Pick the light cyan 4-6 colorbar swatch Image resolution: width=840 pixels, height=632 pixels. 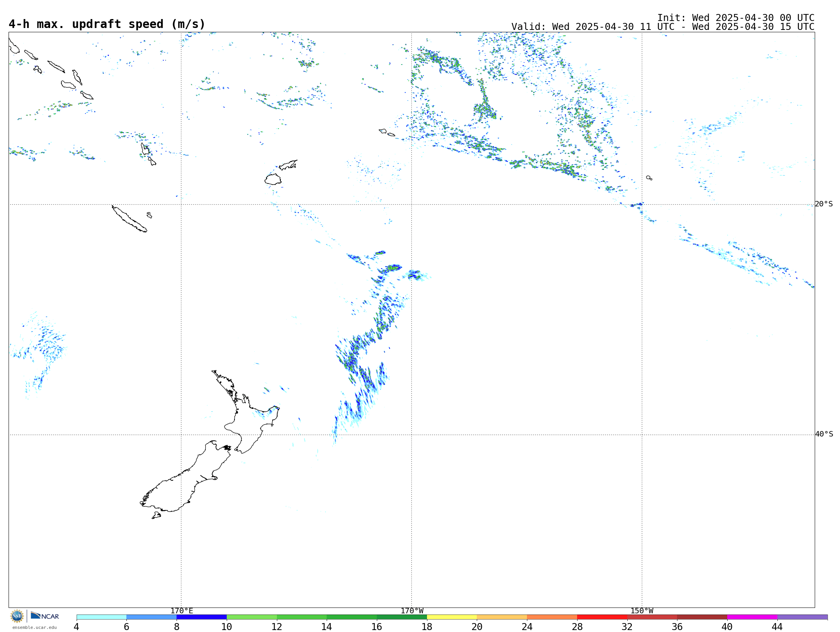101,617
